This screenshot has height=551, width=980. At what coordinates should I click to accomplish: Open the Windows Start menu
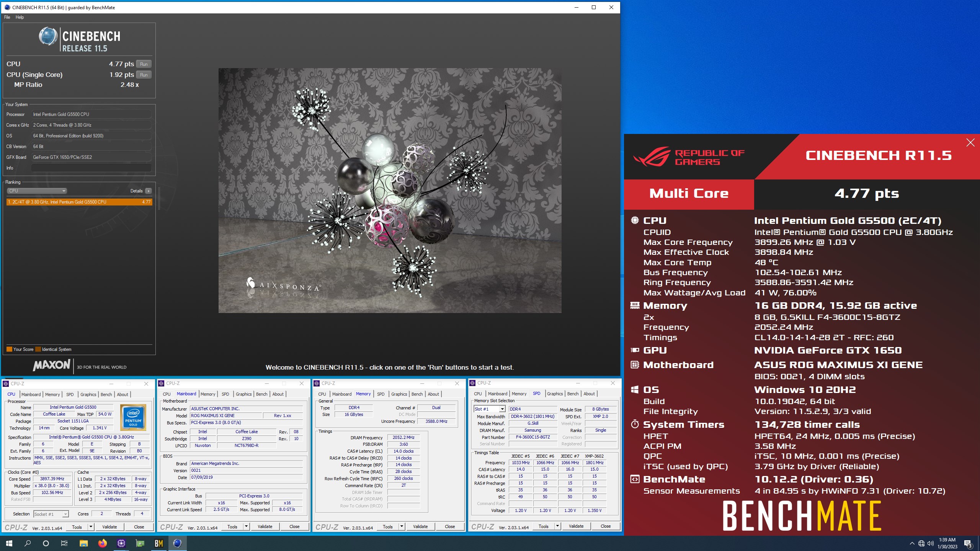(x=9, y=543)
